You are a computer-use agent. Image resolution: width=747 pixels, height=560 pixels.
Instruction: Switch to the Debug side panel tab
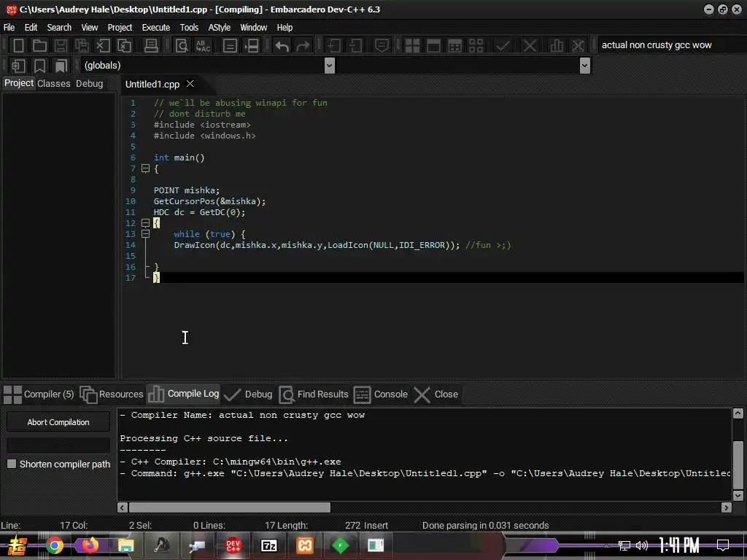pos(90,84)
